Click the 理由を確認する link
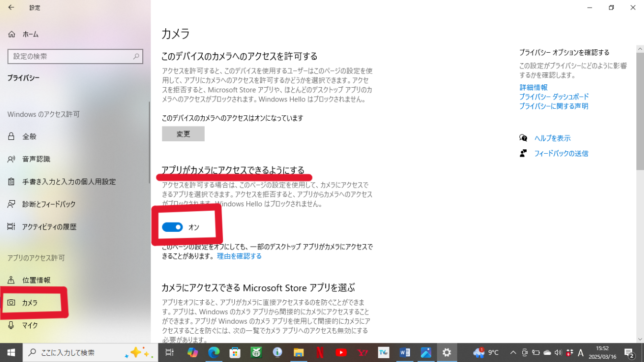The height and width of the screenshot is (362, 644). pos(239,256)
